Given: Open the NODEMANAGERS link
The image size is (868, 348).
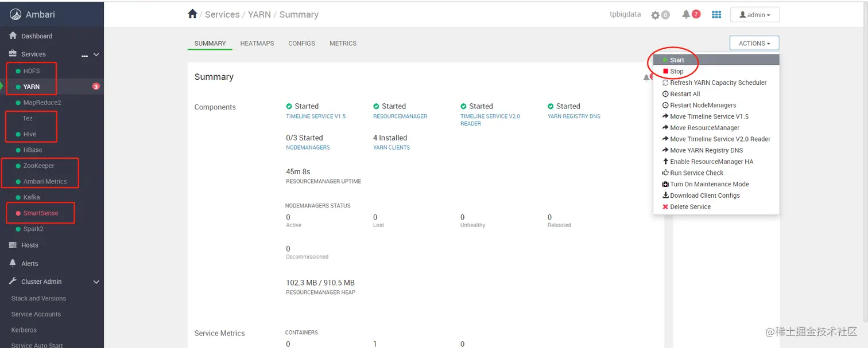Looking at the screenshot, I should (308, 147).
